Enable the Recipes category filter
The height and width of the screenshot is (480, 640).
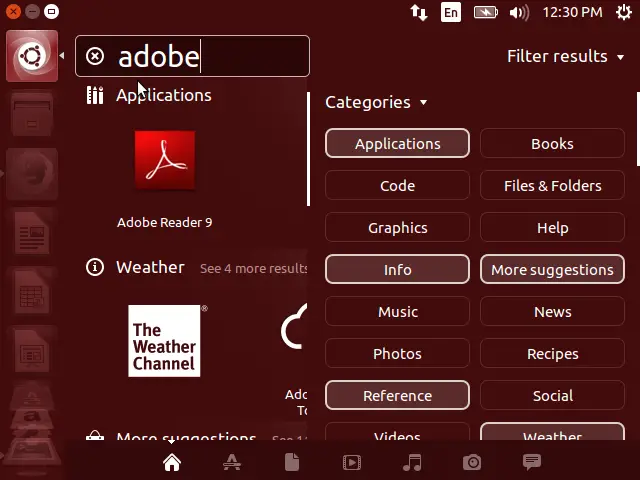(552, 353)
